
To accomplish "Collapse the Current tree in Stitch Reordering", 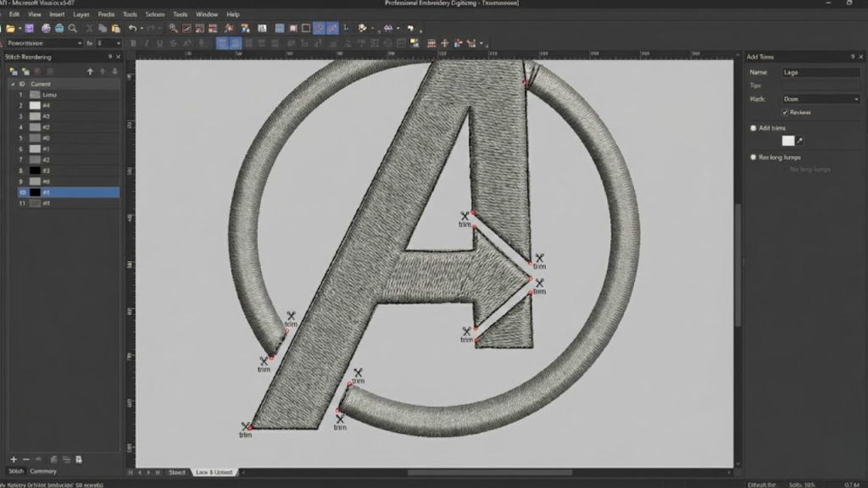I will click(x=13, y=84).
